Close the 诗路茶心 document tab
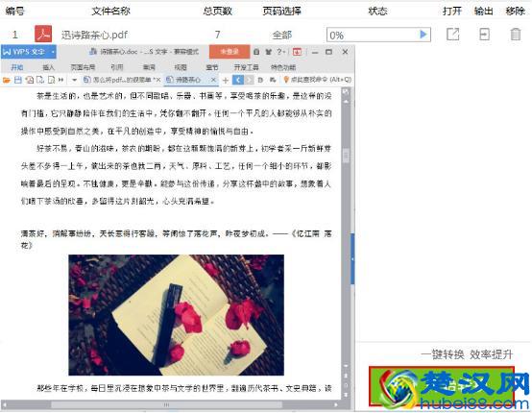Image resolution: width=532 pixels, height=413 pixels. (x=213, y=80)
